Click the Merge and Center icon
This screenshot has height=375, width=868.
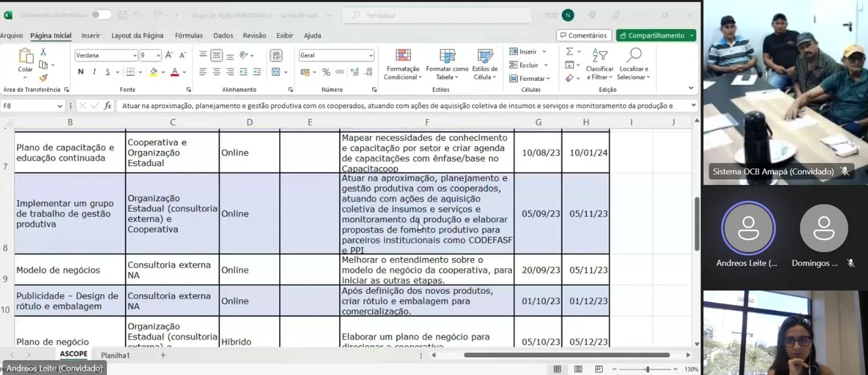[x=276, y=72]
